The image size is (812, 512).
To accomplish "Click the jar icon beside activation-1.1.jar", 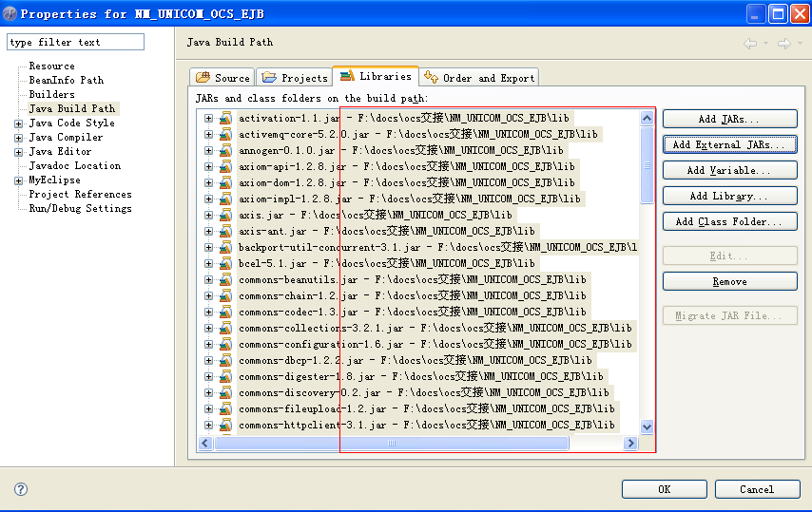I will (225, 118).
